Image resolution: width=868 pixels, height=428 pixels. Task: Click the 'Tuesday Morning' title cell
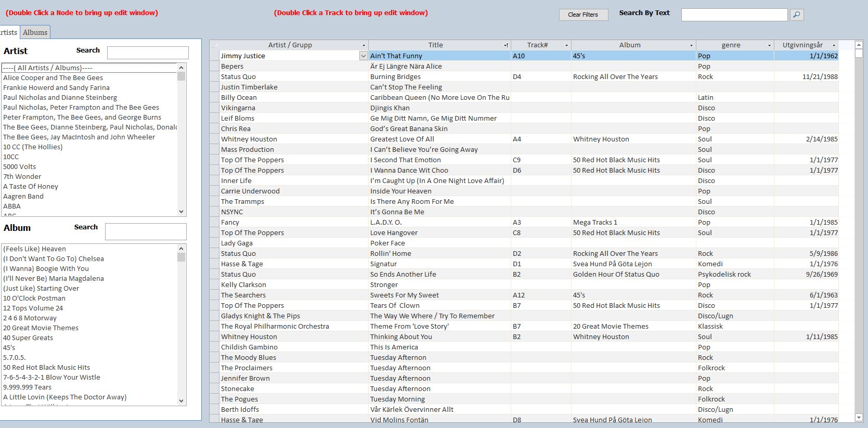(x=439, y=399)
